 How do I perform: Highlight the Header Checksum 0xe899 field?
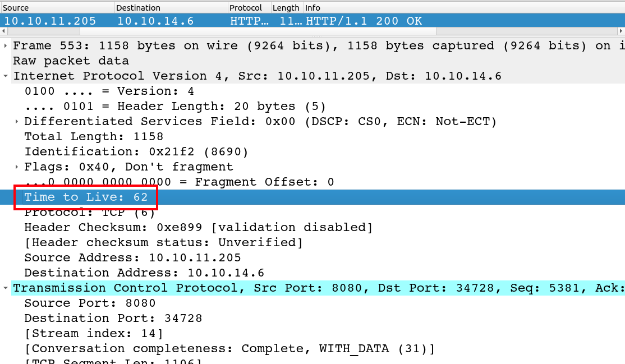pyautogui.click(x=198, y=227)
